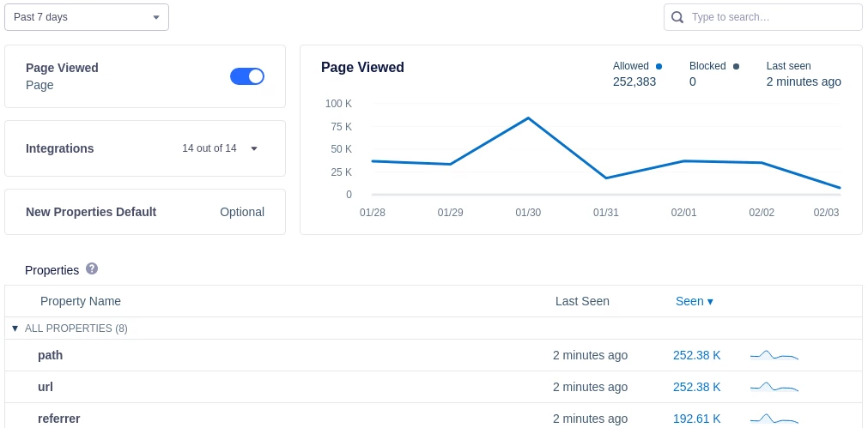Click the Integrations card label
The image size is (868, 428).
[60, 148]
